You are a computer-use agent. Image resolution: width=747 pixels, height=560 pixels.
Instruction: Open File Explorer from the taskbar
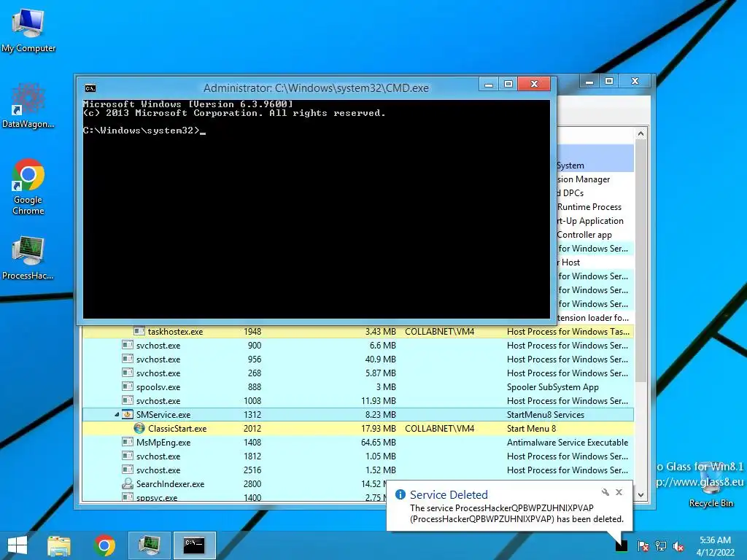tap(59, 545)
